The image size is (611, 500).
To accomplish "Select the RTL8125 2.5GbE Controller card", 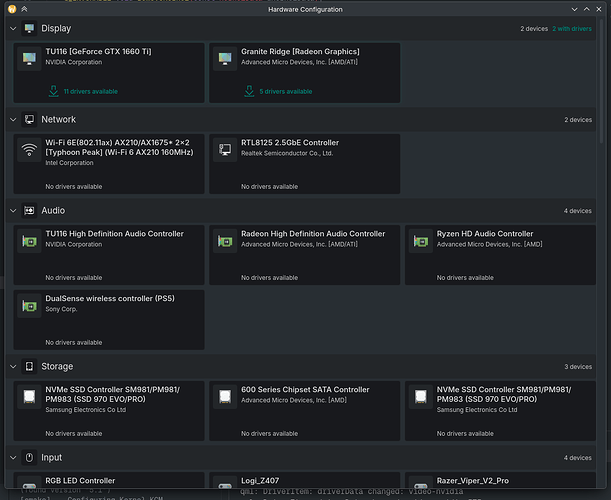I will tap(304, 165).
